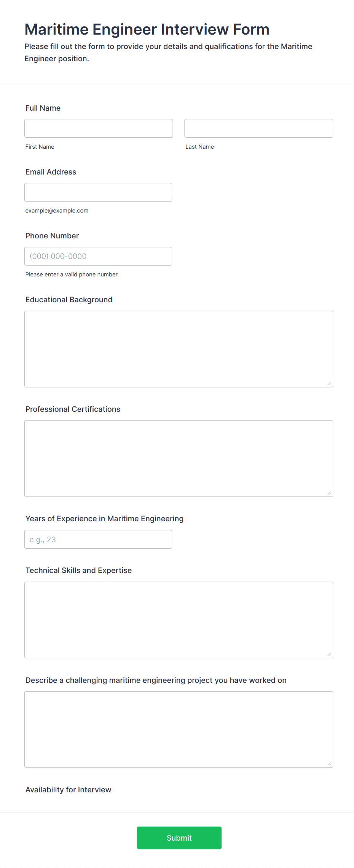Screen dimensions: 354x868
Task: Click the project description resize handle
Action: tap(329, 764)
